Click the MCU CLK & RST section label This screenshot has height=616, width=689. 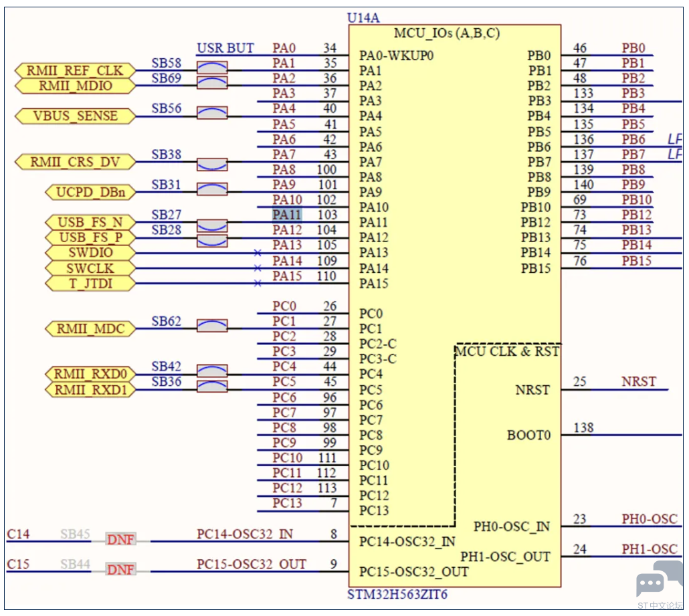point(508,351)
